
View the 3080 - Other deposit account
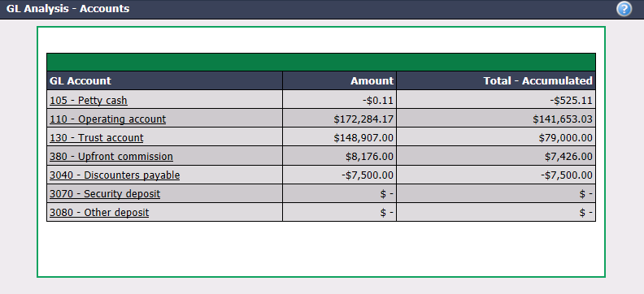pos(99,213)
